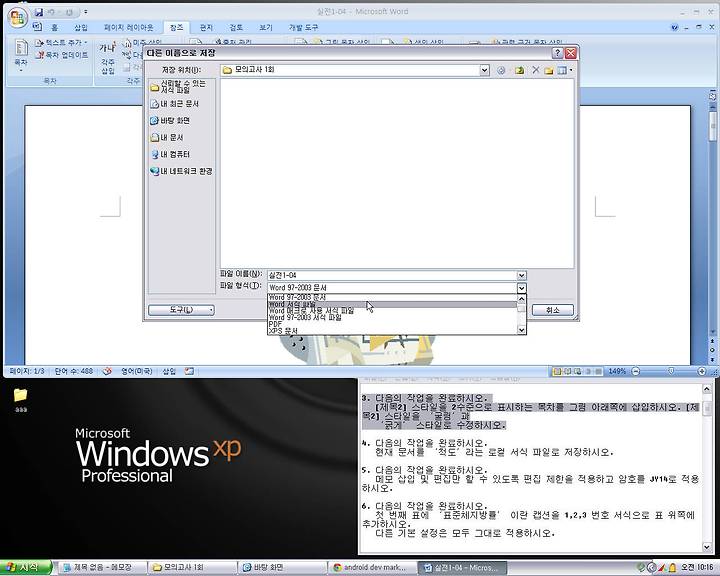Switch to Web Layout view icon
The height and width of the screenshot is (576, 720).
(x=578, y=371)
